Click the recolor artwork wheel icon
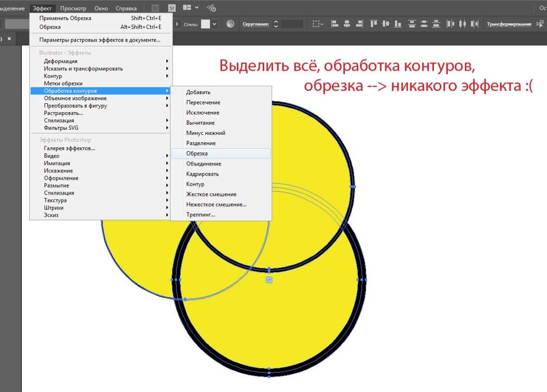Viewport: 547px width, 392px height. 230,24
